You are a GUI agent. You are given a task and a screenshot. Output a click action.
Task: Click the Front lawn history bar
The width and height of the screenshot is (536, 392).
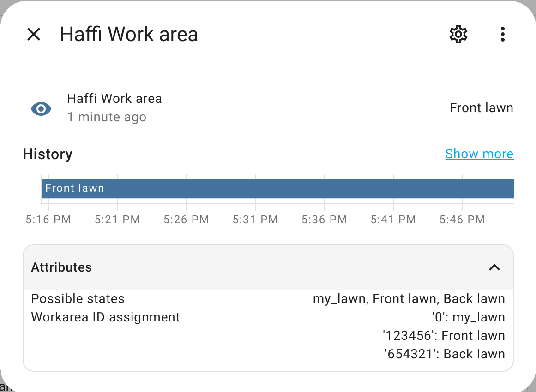277,189
